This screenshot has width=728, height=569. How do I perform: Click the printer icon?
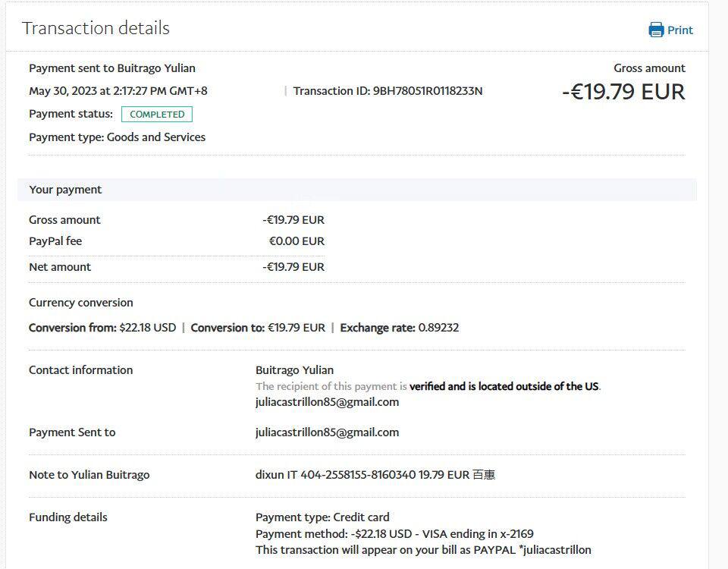click(656, 30)
